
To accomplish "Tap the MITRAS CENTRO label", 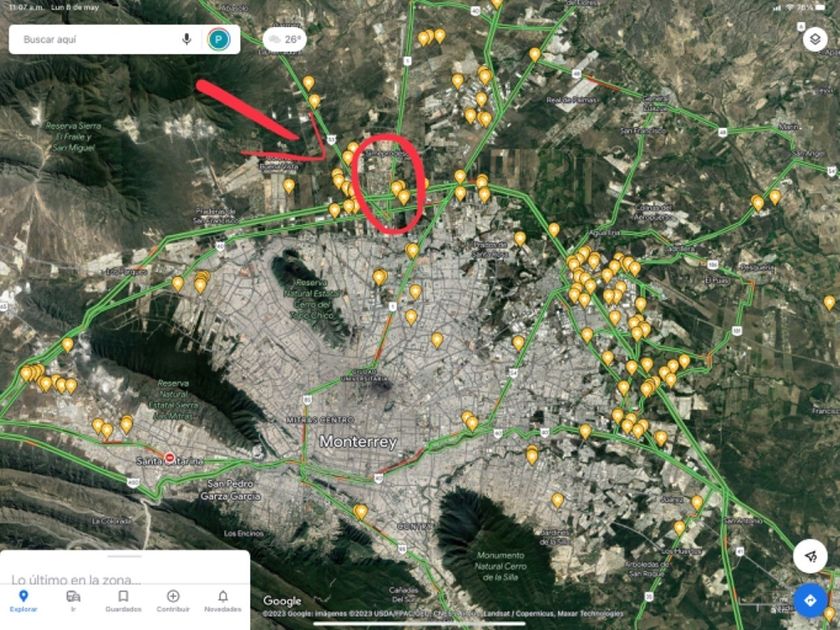I will 320,420.
